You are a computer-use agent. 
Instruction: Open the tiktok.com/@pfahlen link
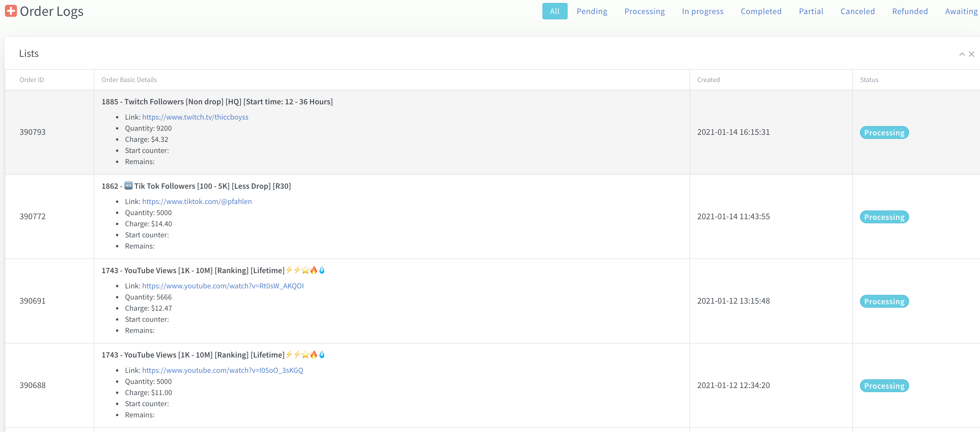pos(197,201)
